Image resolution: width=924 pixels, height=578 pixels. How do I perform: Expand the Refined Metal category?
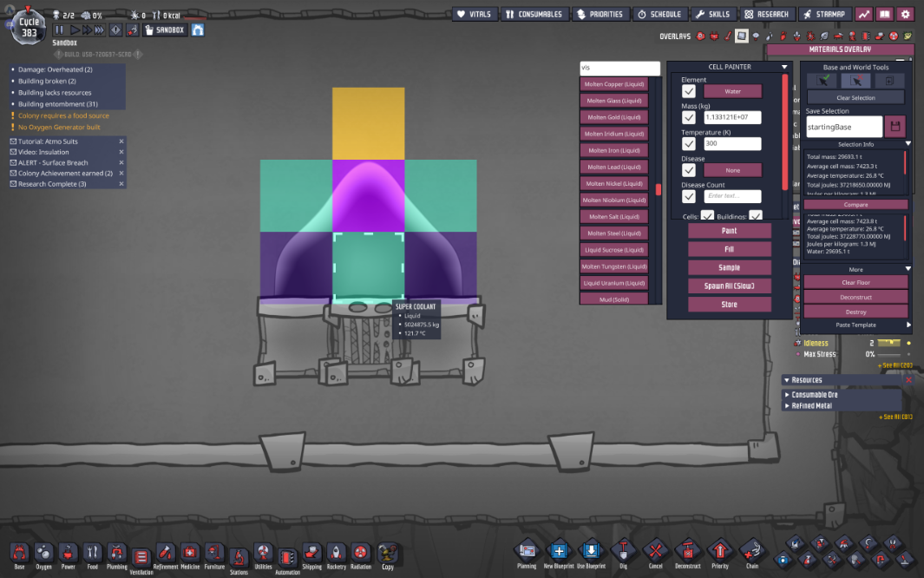coord(787,406)
